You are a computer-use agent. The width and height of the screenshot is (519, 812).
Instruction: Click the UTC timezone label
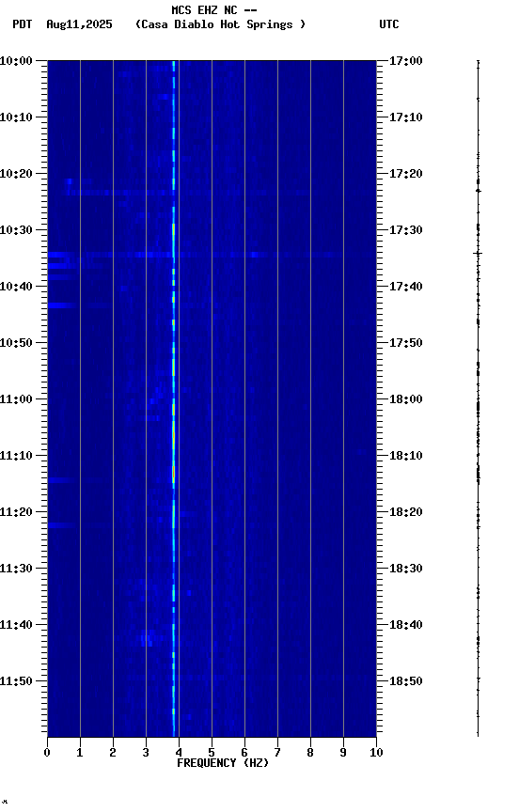click(x=389, y=24)
